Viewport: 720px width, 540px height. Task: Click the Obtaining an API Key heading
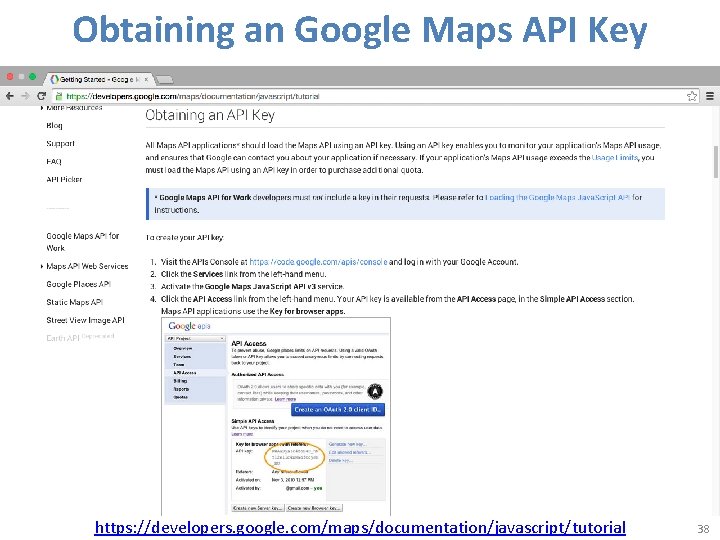(210, 115)
